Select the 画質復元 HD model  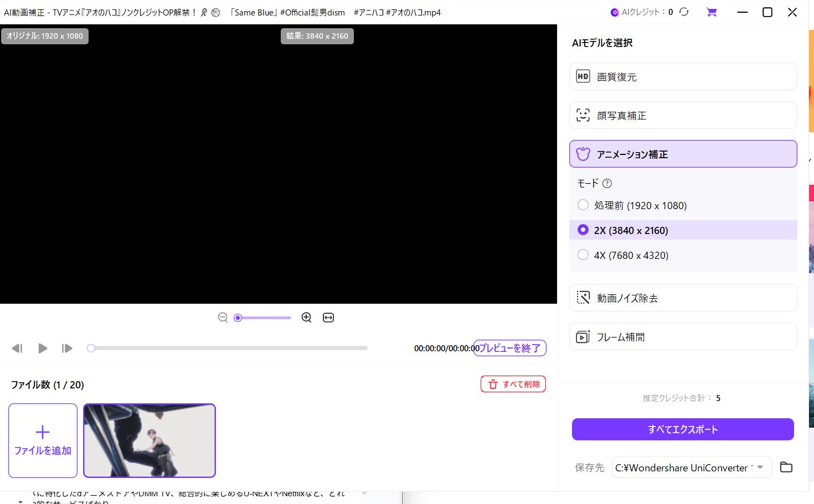click(683, 76)
